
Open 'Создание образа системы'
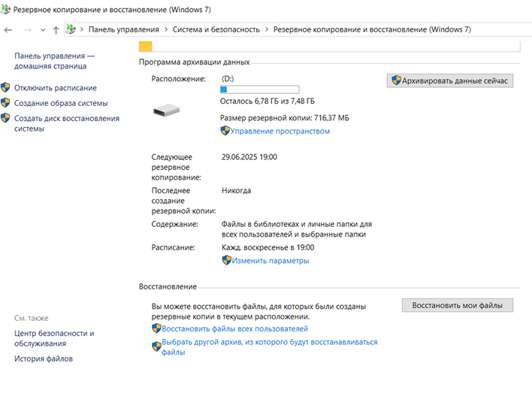tap(61, 103)
